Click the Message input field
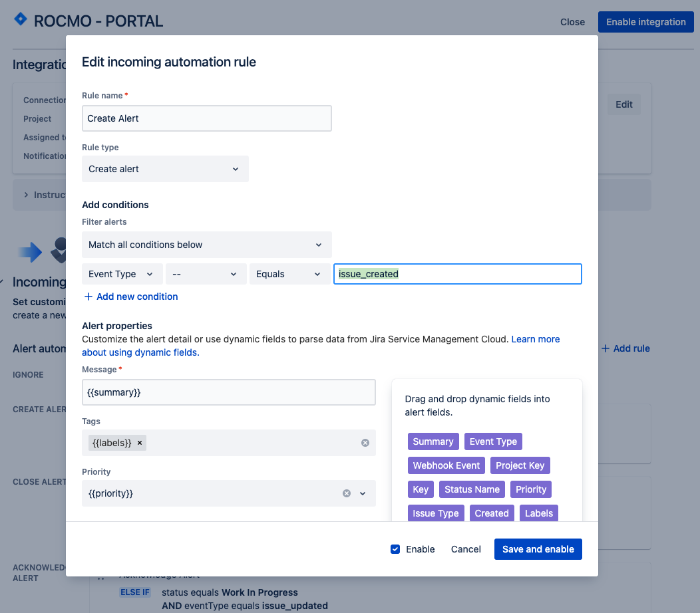Screen dimensions: 700x613 click(229, 392)
